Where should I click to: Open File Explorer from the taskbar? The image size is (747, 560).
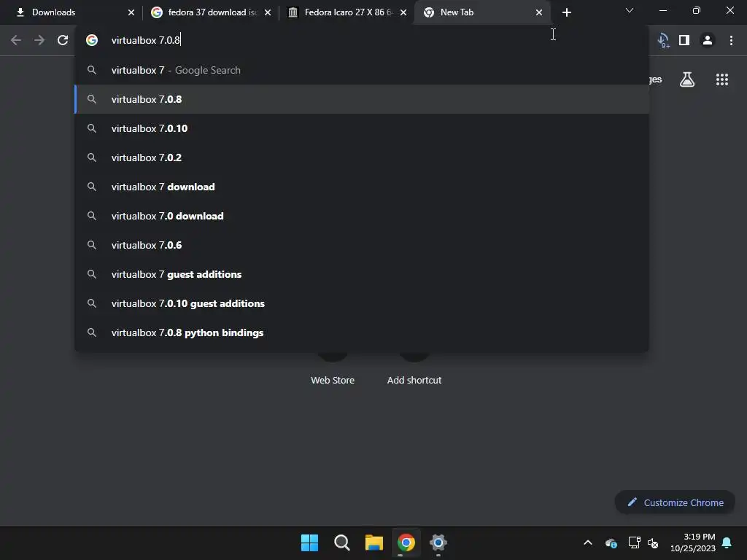[374, 542]
